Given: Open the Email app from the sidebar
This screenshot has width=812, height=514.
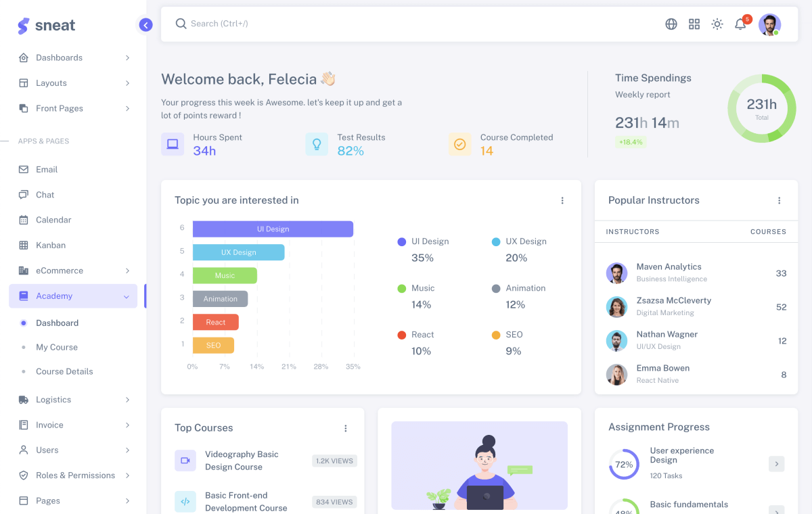Looking at the screenshot, I should pyautogui.click(x=47, y=169).
